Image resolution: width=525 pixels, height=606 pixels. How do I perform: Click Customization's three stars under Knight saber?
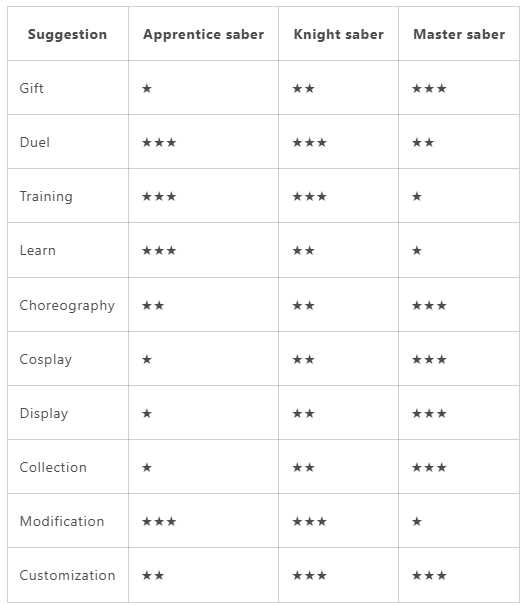pos(310,576)
